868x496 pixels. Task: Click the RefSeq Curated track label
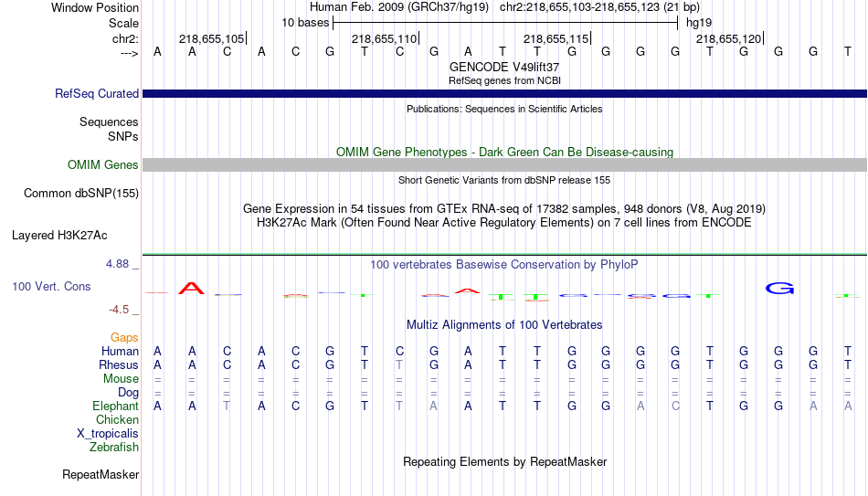[96, 93]
